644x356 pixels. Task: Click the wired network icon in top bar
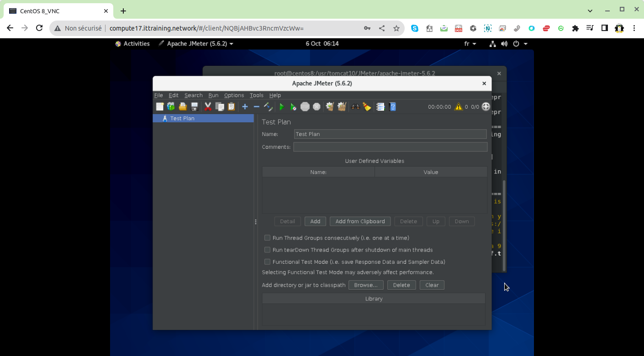493,44
